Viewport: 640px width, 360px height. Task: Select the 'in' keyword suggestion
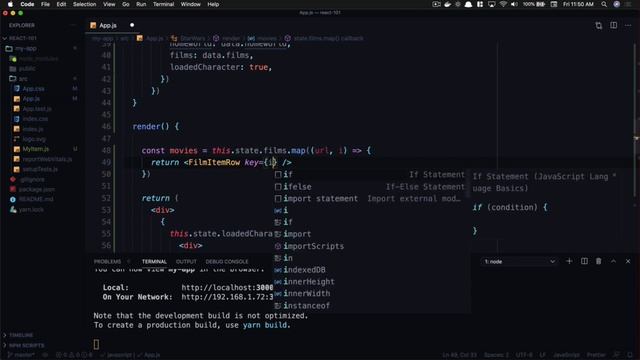coord(370,258)
